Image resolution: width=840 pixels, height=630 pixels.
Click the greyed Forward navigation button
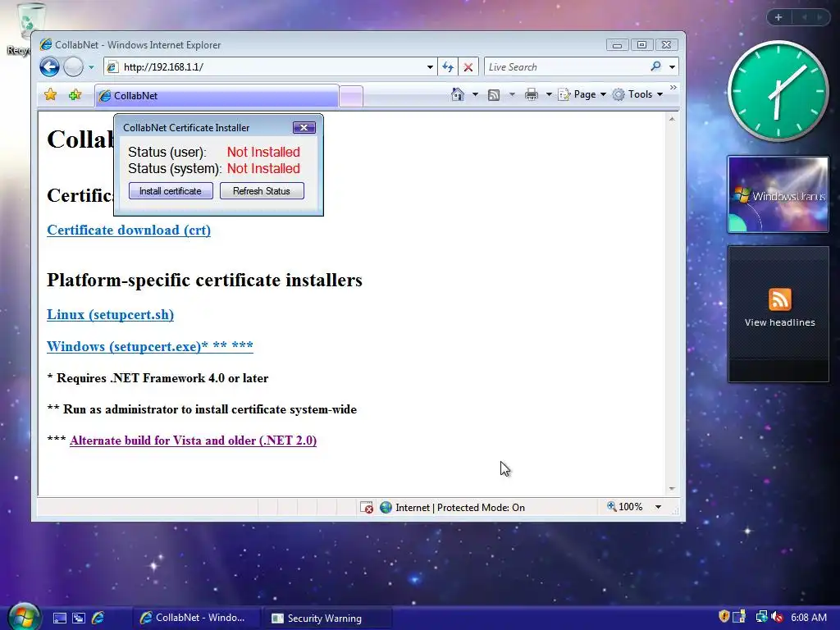(x=73, y=67)
